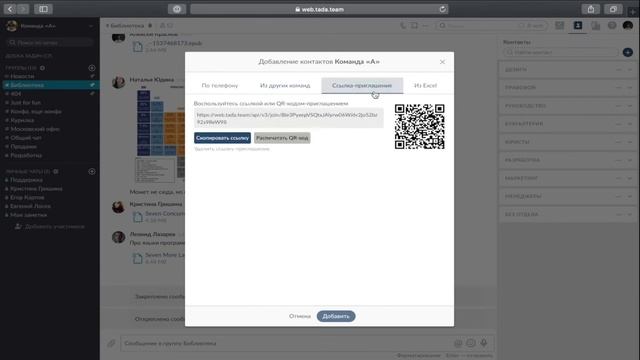Cancel the add-contacts dialog via "Отмена"
The image size is (640, 360).
[300, 316]
